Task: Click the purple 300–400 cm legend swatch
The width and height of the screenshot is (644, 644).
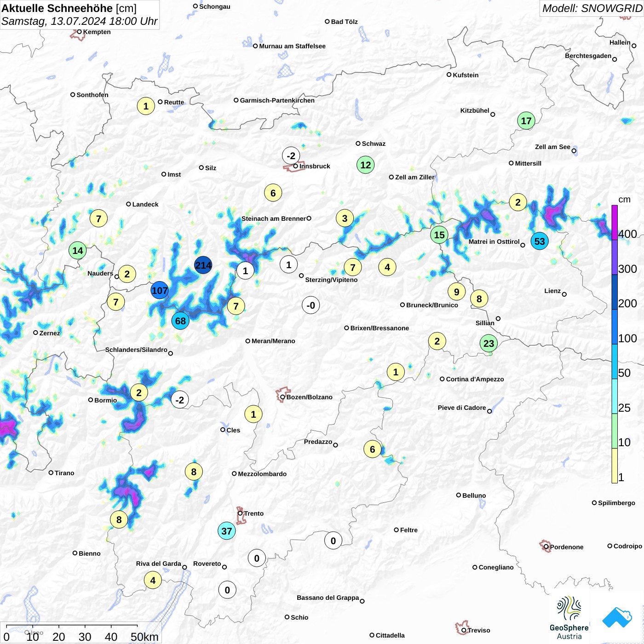Action: tap(615, 258)
